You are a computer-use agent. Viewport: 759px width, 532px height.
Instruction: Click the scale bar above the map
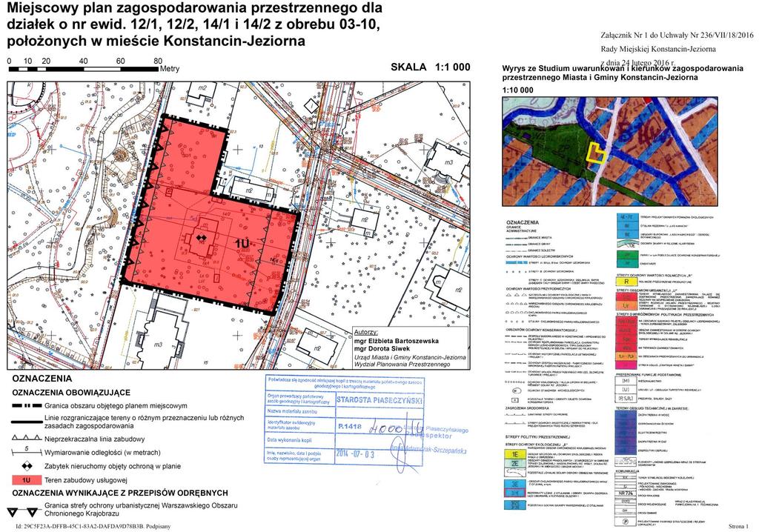click(85, 69)
